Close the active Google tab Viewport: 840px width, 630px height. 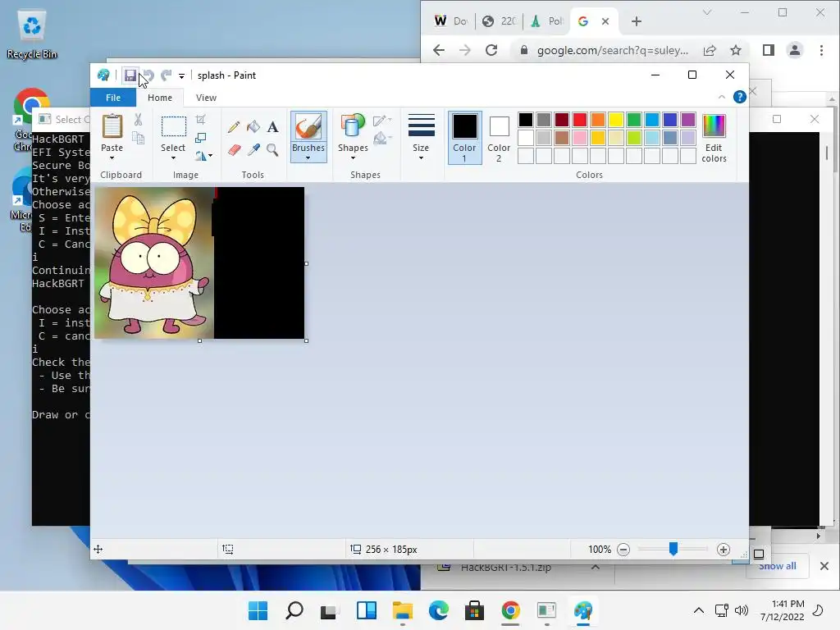605,21
